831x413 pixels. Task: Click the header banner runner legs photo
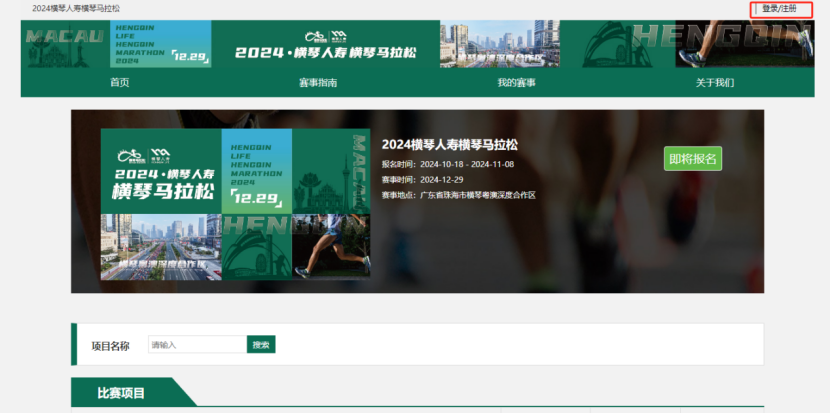pos(745,44)
